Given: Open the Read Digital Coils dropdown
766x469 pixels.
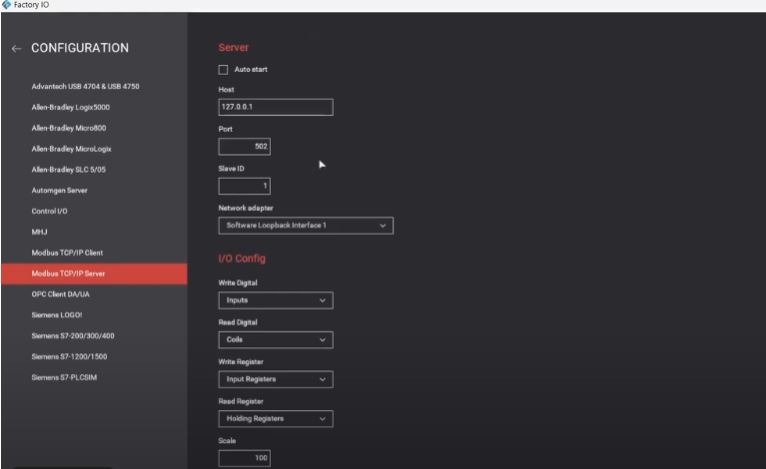Looking at the screenshot, I should [x=275, y=340].
